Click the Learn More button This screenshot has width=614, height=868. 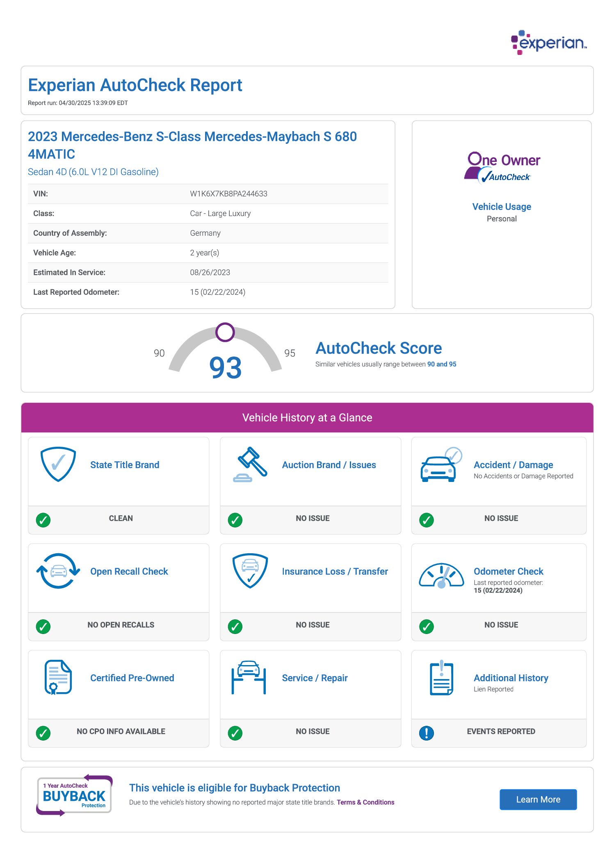(x=538, y=800)
